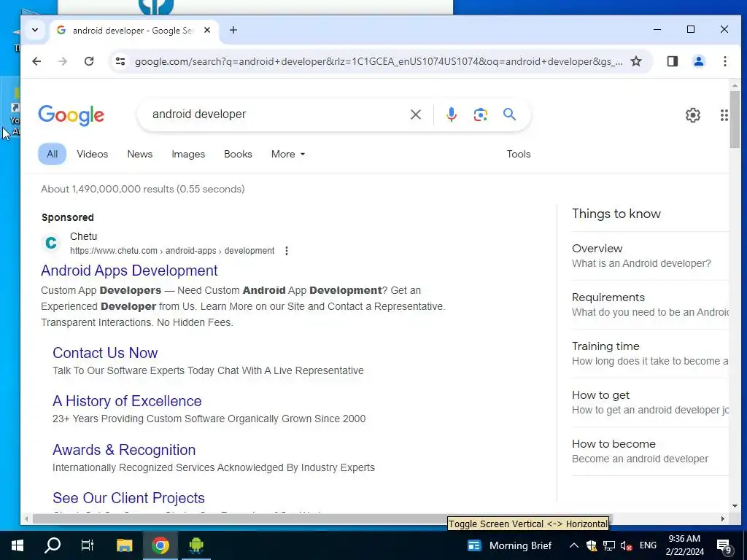Open the Google apps grid
The image size is (747, 560).
coord(724,114)
